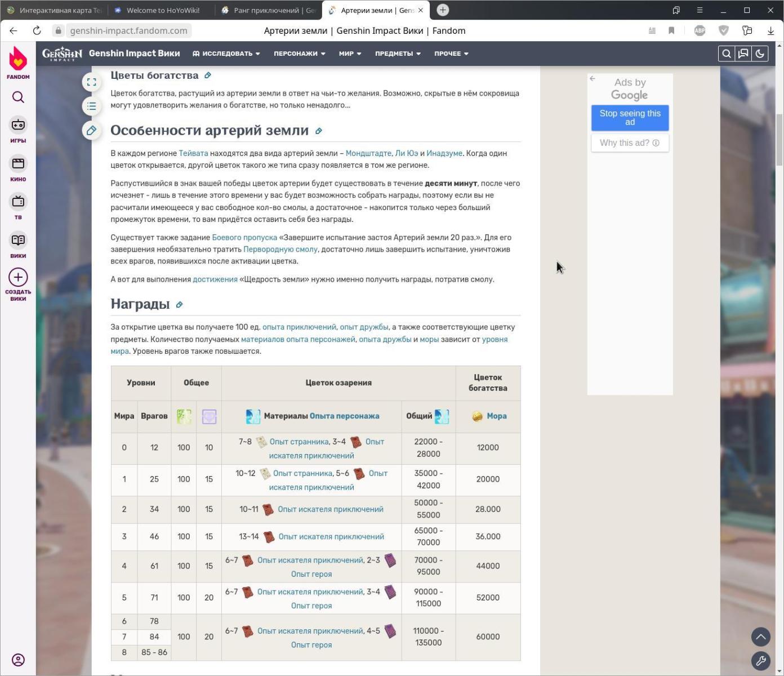This screenshot has width=784, height=676.
Task: Click the Stop seeing this ad button
Action: tap(630, 118)
